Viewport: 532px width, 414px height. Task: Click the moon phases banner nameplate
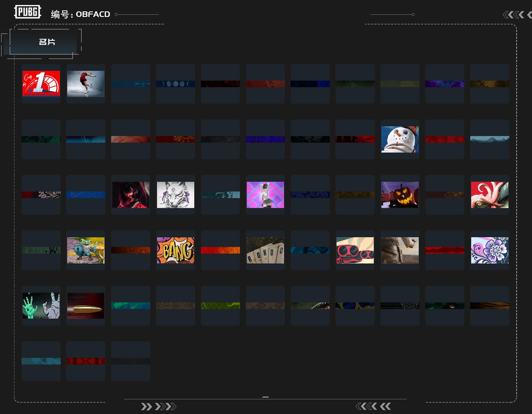pos(175,84)
